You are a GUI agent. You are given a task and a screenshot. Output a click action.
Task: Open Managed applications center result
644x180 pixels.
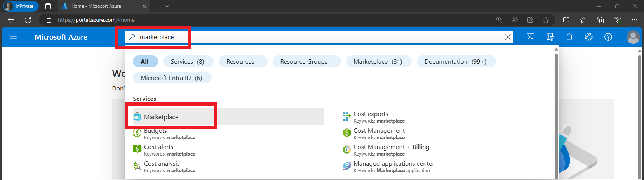coord(393,164)
